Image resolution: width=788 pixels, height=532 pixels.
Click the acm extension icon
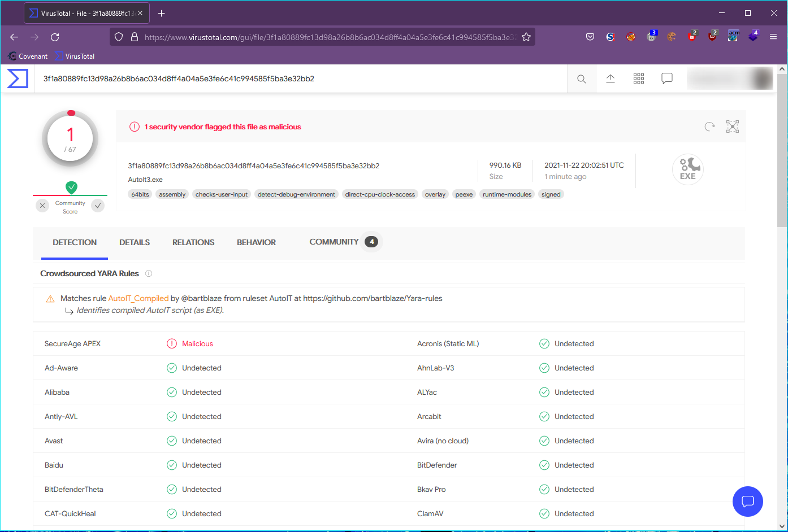coord(733,36)
